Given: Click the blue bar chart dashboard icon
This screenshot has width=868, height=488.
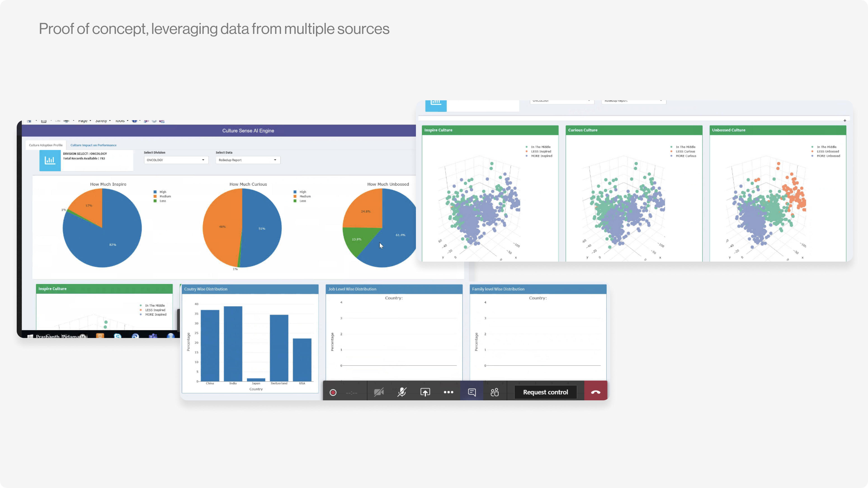Looking at the screenshot, I should (50, 160).
